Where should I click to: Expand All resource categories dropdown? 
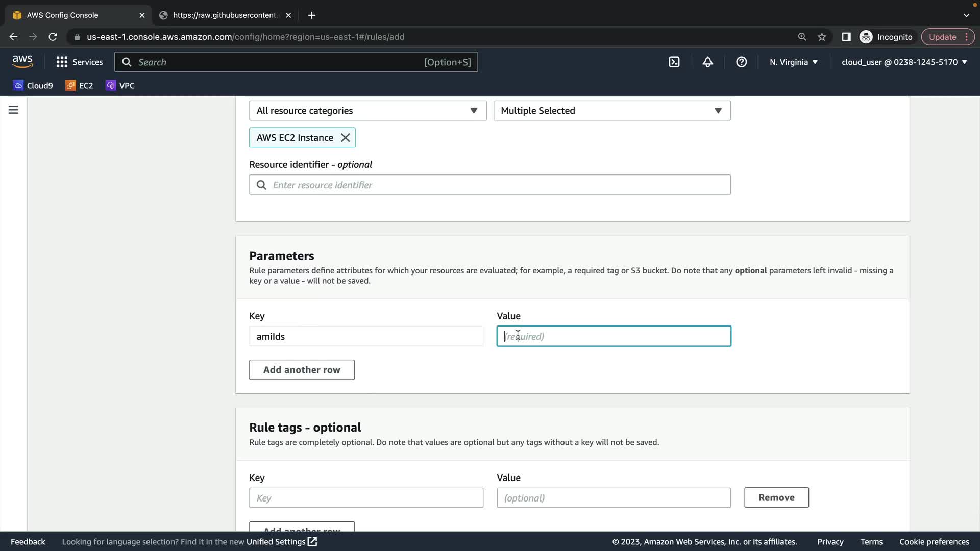click(x=367, y=111)
